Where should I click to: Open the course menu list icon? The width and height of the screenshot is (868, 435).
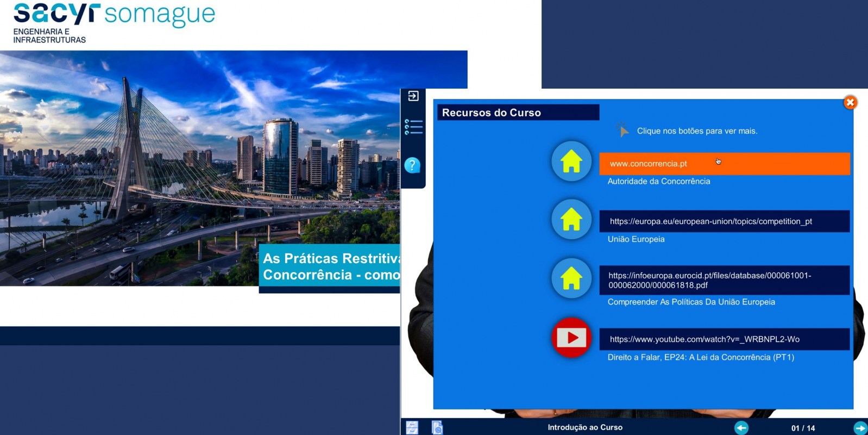(413, 127)
